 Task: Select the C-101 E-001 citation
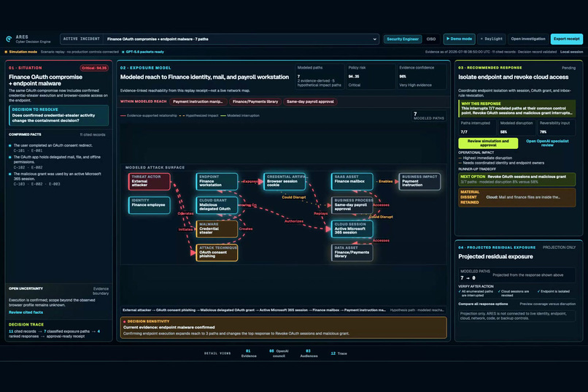(28, 150)
